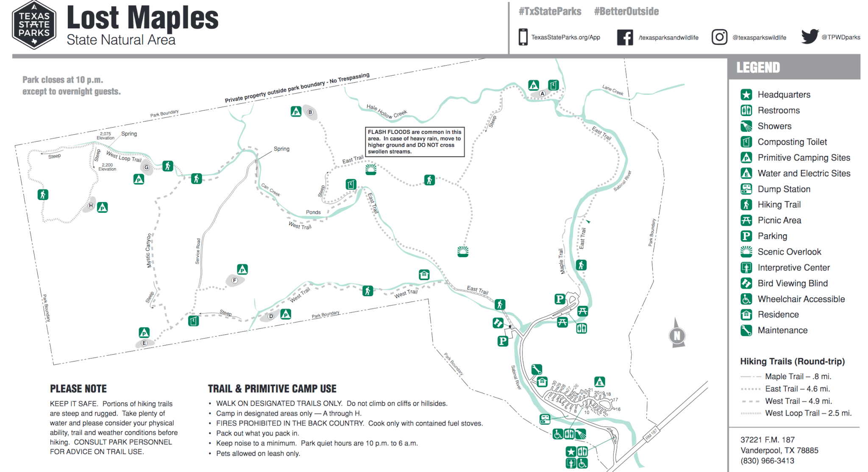
Task: Click the Dump Station legend icon
Action: pyautogui.click(x=746, y=189)
